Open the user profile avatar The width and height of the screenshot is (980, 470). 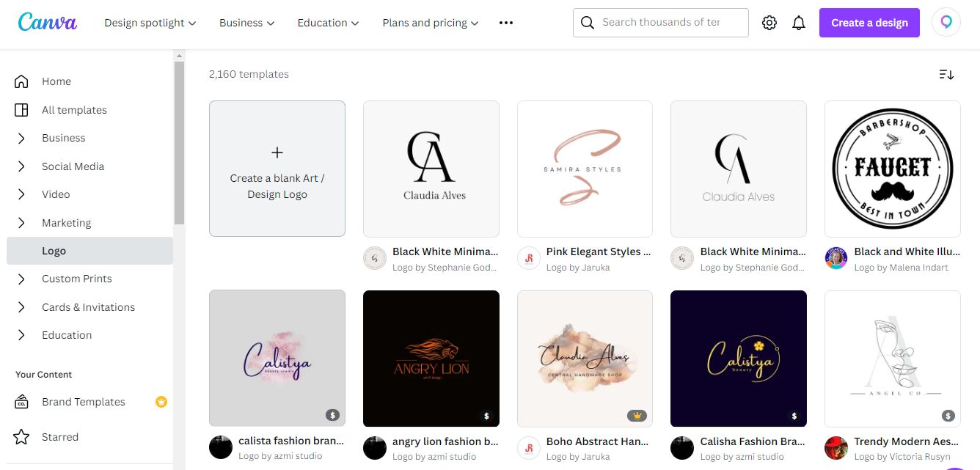click(x=946, y=23)
